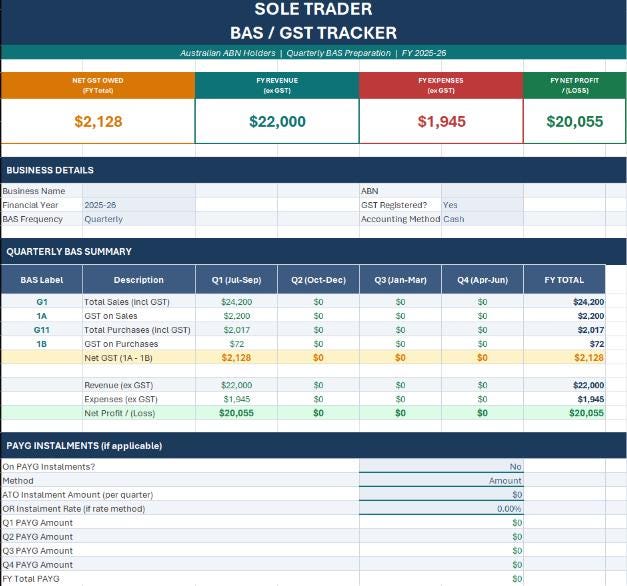The width and height of the screenshot is (627, 586).
Task: Select the 1B BAS label cell
Action: pos(42,344)
